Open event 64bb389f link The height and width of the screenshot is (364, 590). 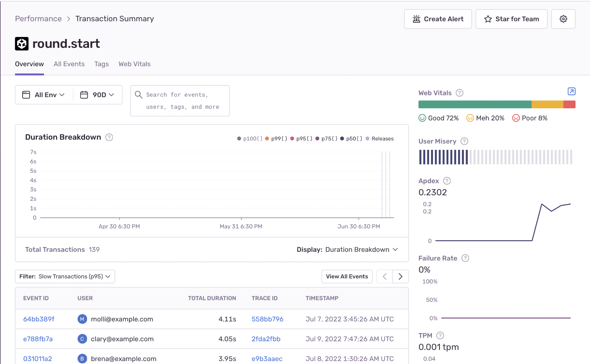pyautogui.click(x=39, y=319)
